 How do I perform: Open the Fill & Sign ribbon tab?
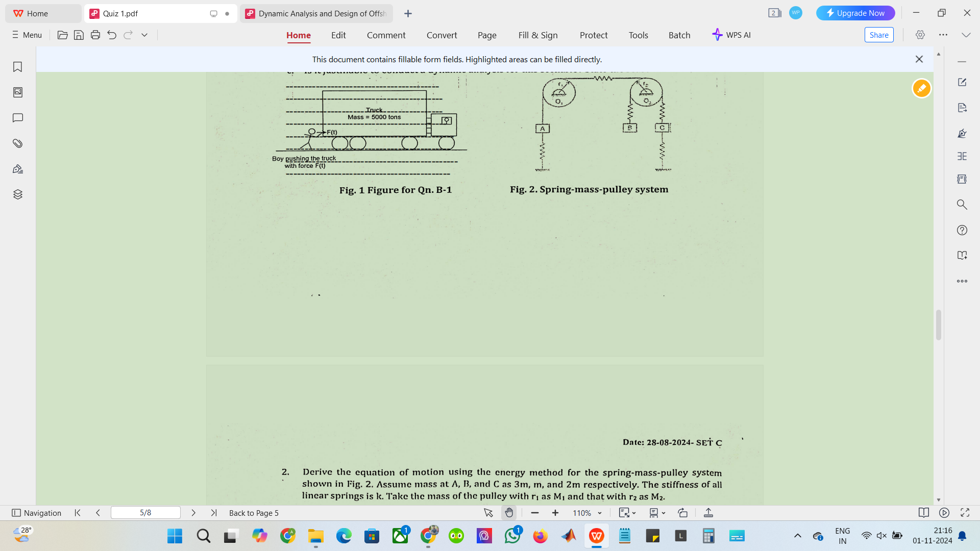coord(538,35)
